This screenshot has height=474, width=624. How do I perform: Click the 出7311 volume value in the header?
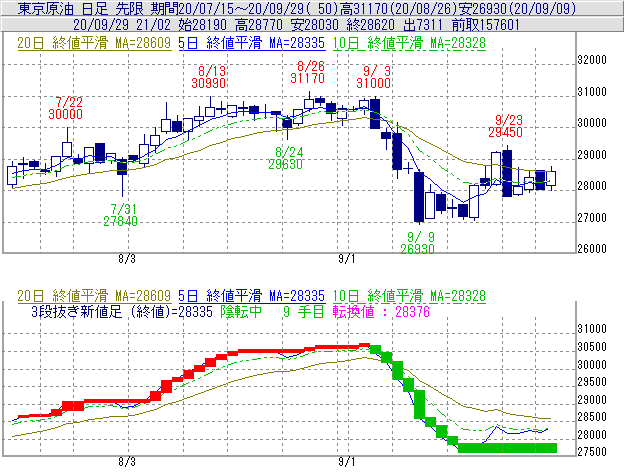tap(423, 25)
